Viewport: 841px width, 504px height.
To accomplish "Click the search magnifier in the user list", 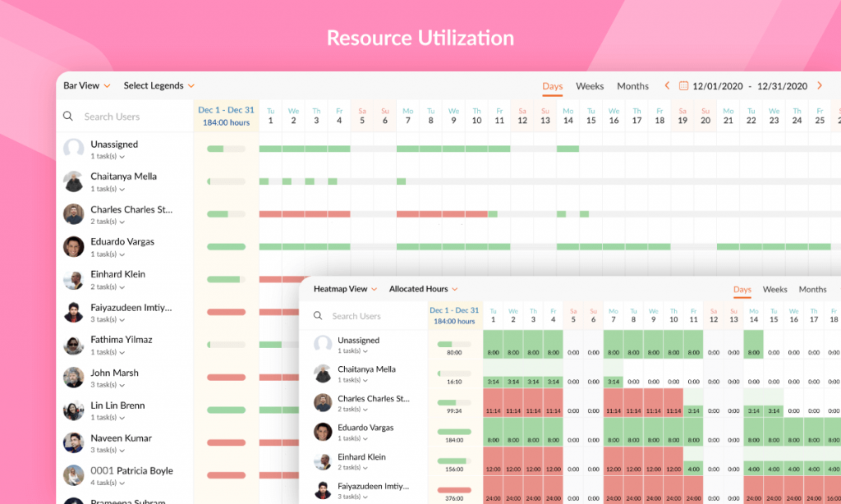I will pyautogui.click(x=68, y=116).
